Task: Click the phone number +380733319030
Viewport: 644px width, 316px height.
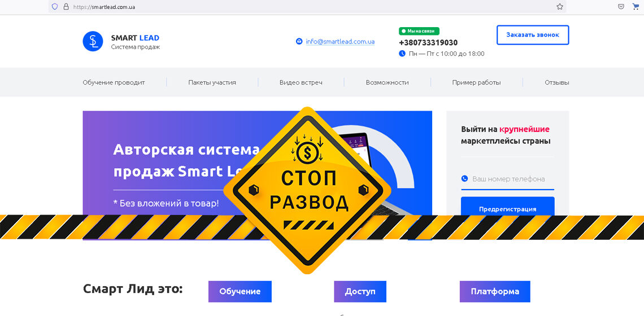Action: pyautogui.click(x=428, y=43)
